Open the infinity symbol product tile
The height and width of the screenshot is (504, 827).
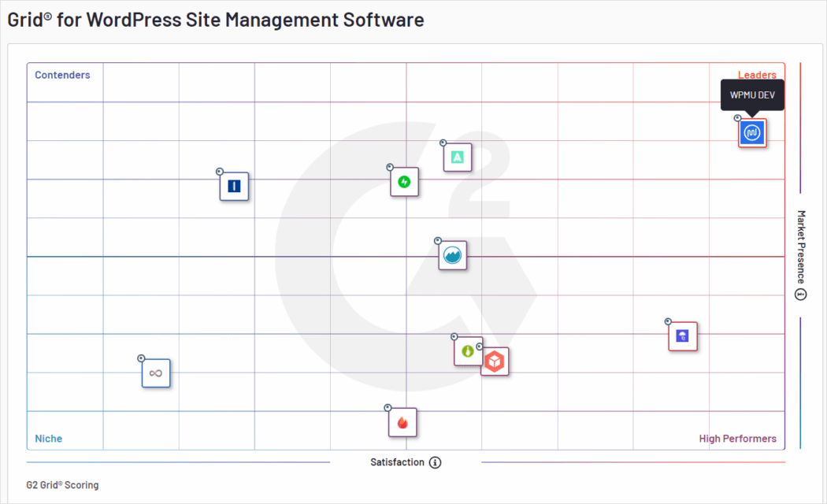(x=156, y=373)
